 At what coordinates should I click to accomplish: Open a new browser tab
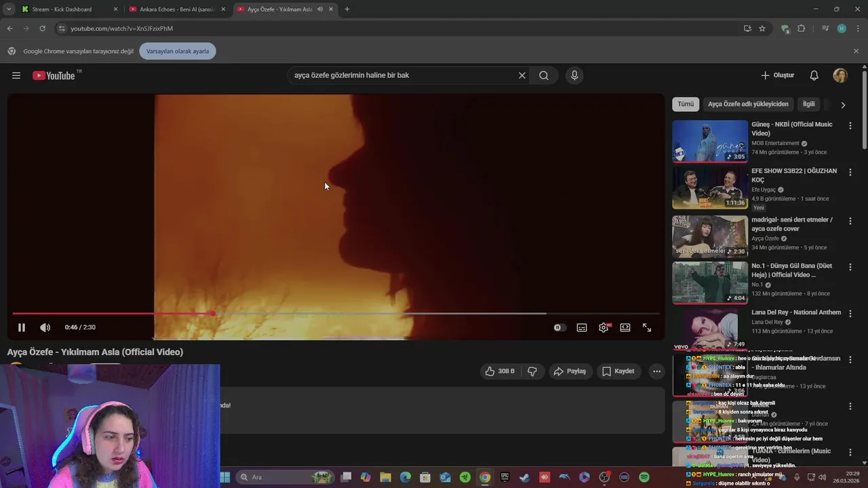(x=347, y=9)
